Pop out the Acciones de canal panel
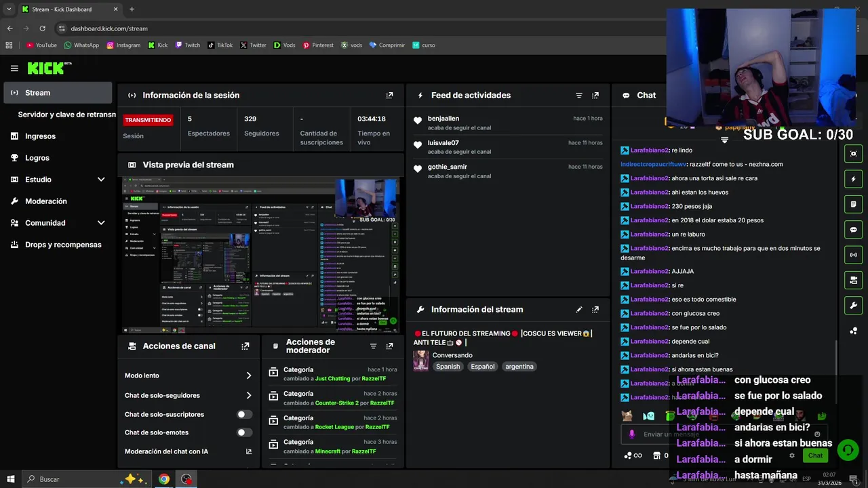Screen dimensions: 868x488 245,346
